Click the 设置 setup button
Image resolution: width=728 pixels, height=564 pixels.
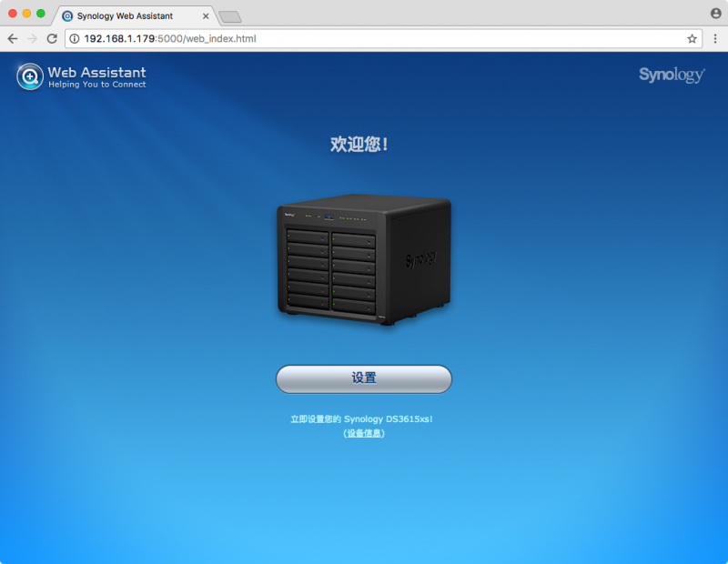363,378
